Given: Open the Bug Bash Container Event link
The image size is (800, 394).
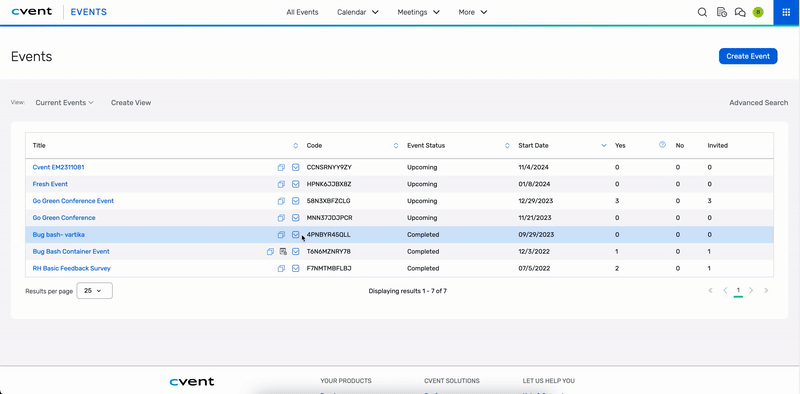Looking at the screenshot, I should [71, 252].
